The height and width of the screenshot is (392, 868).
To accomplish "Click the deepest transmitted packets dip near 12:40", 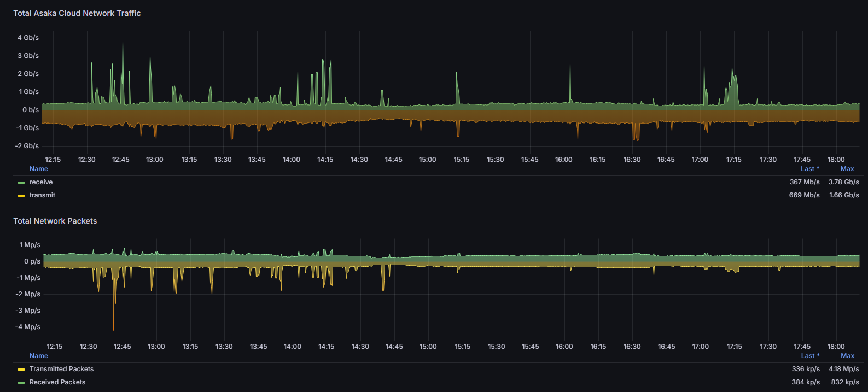I will (114, 328).
